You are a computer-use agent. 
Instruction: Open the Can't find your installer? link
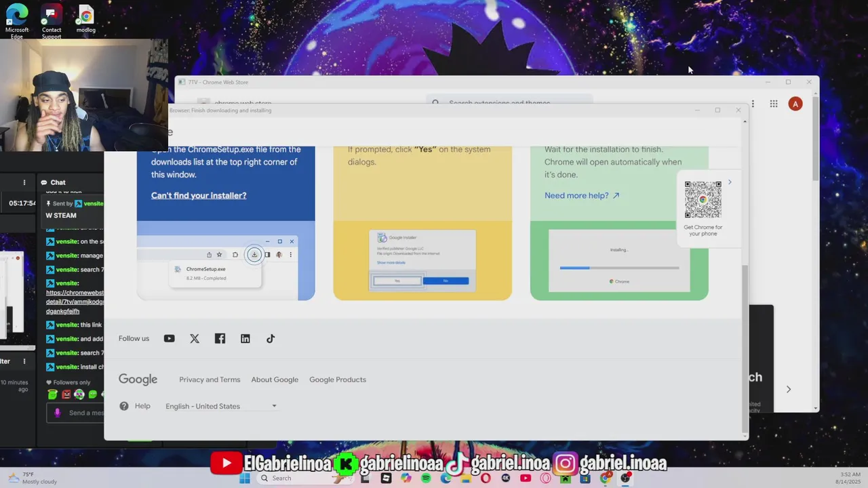(x=199, y=195)
